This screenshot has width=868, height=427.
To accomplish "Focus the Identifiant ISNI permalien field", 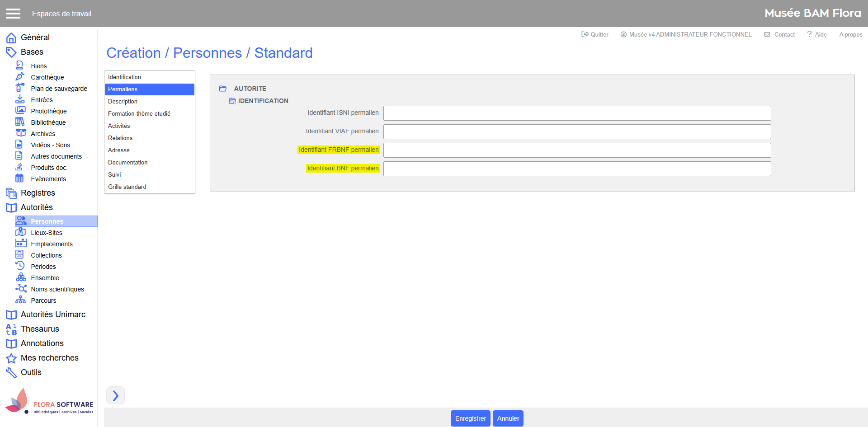I will [x=577, y=113].
